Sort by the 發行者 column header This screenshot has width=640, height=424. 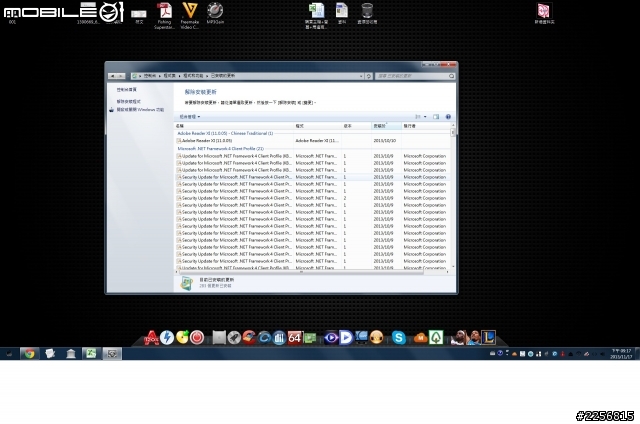[425, 126]
